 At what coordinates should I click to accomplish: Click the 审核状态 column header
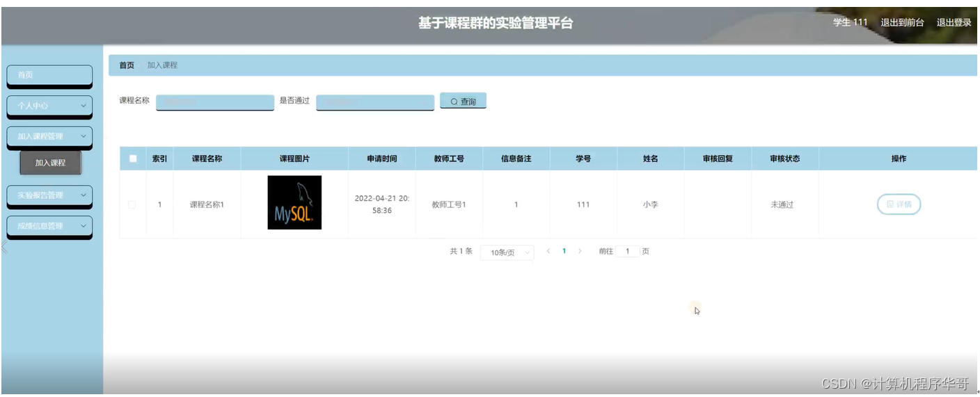[785, 159]
